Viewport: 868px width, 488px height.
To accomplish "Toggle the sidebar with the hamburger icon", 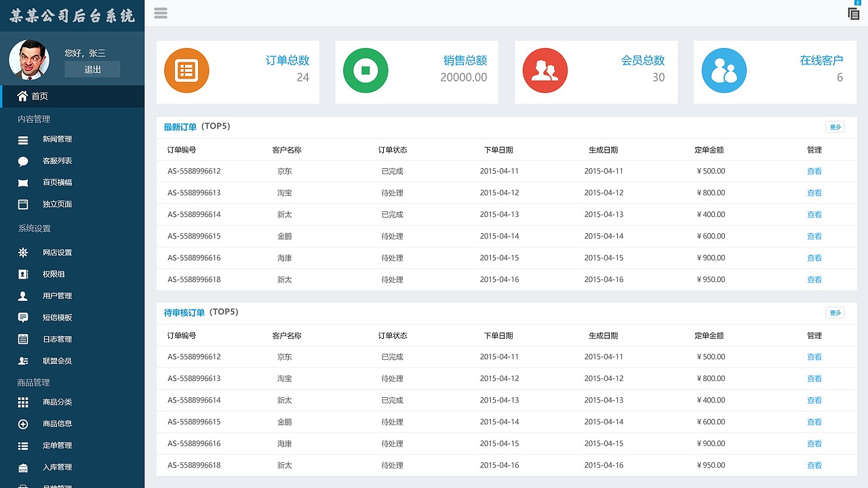I will [x=160, y=13].
